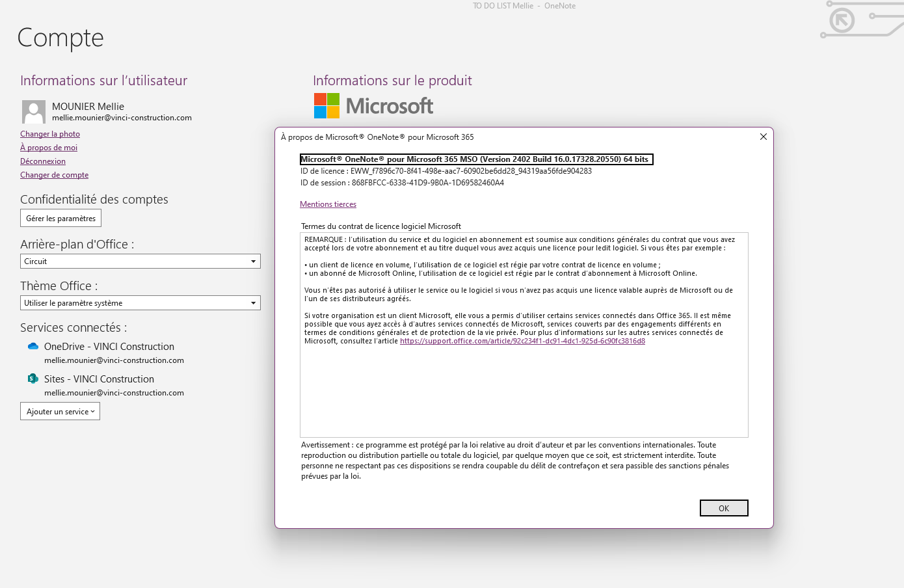Click the SharePoint Sites icon

tap(33, 379)
